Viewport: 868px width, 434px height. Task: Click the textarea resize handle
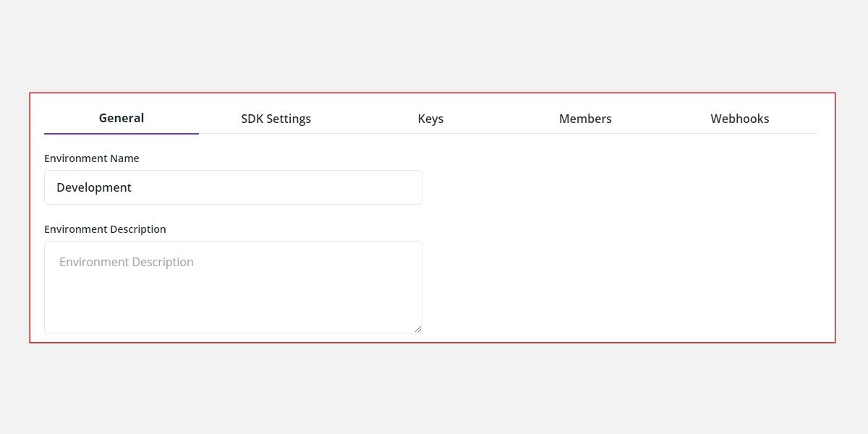click(418, 328)
